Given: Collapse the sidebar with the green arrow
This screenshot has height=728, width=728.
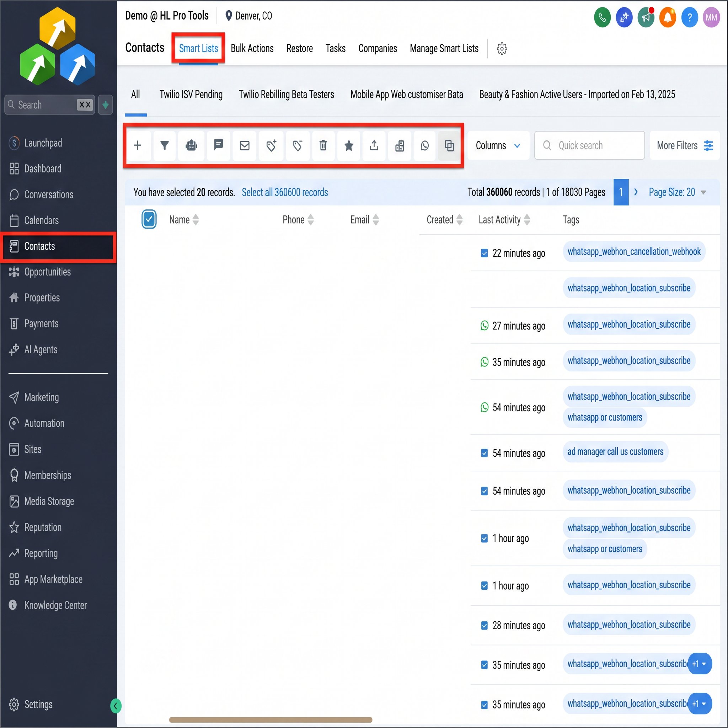Looking at the screenshot, I should click(x=115, y=706).
